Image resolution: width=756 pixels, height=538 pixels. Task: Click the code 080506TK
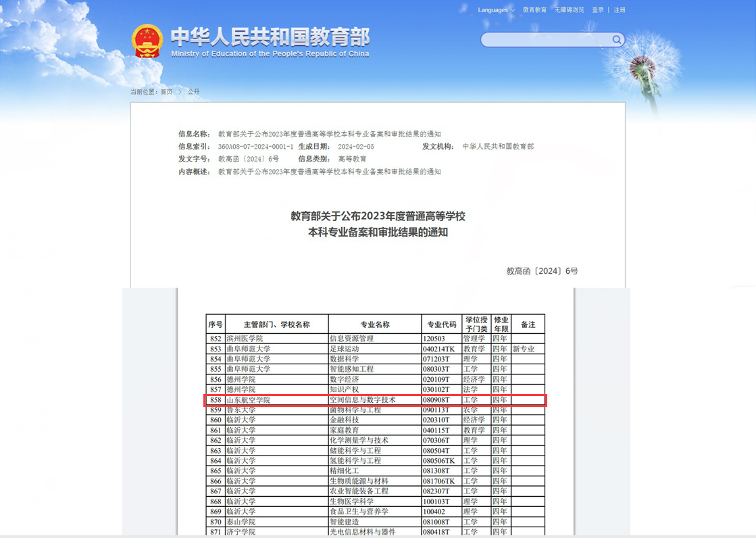pyautogui.click(x=438, y=461)
